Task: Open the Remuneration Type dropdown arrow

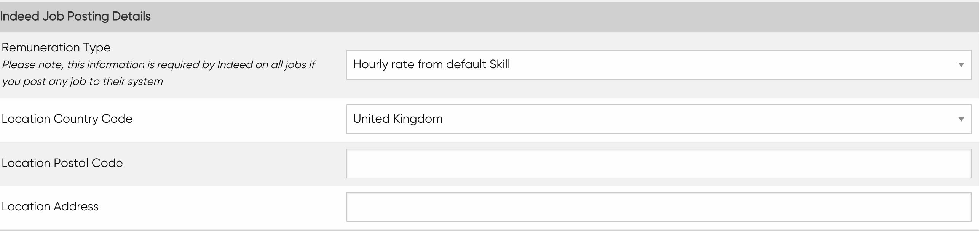Action: (961, 65)
